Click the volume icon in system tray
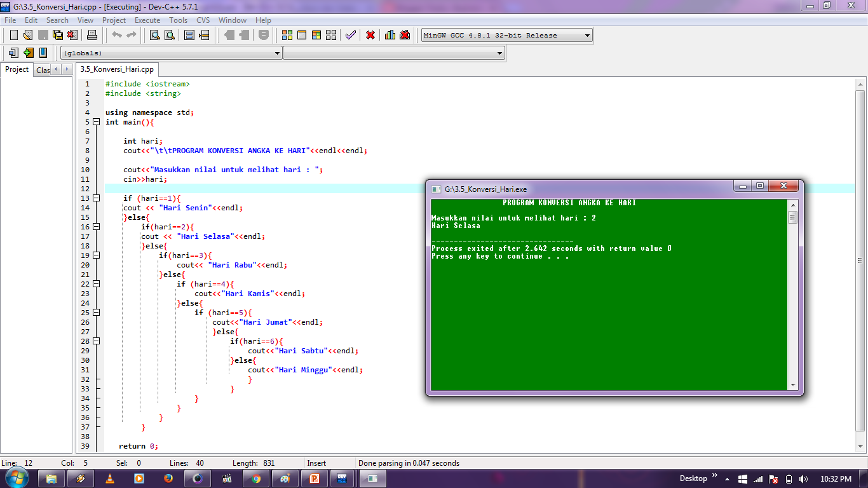The width and height of the screenshot is (868, 488). pos(804,478)
